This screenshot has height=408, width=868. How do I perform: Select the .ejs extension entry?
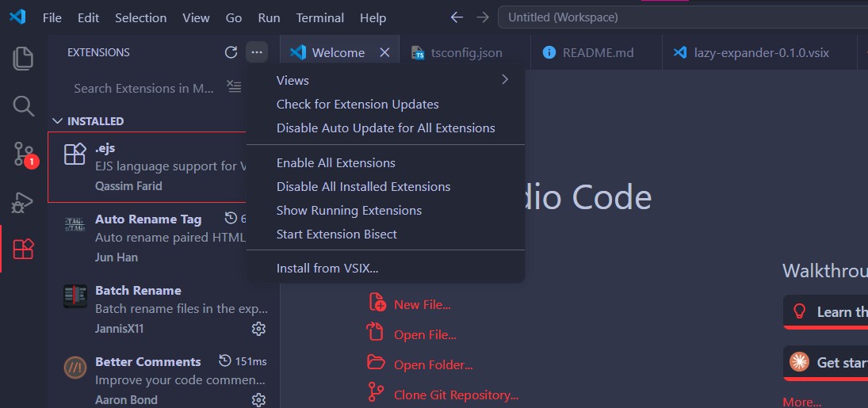[x=147, y=167]
